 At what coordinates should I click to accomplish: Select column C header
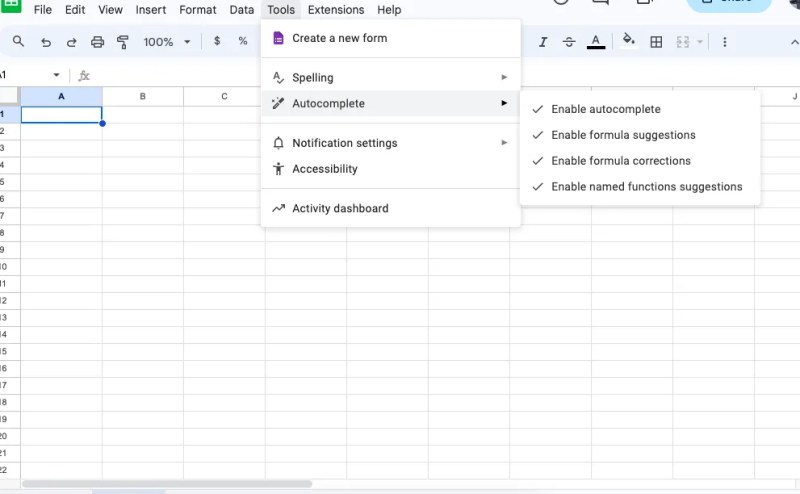[x=222, y=96]
